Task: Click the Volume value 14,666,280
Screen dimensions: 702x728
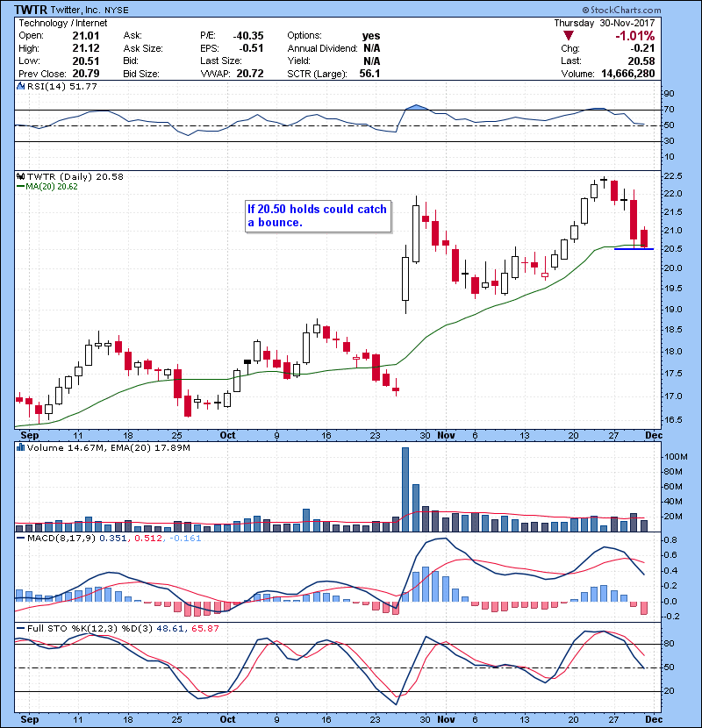Action: click(628, 74)
